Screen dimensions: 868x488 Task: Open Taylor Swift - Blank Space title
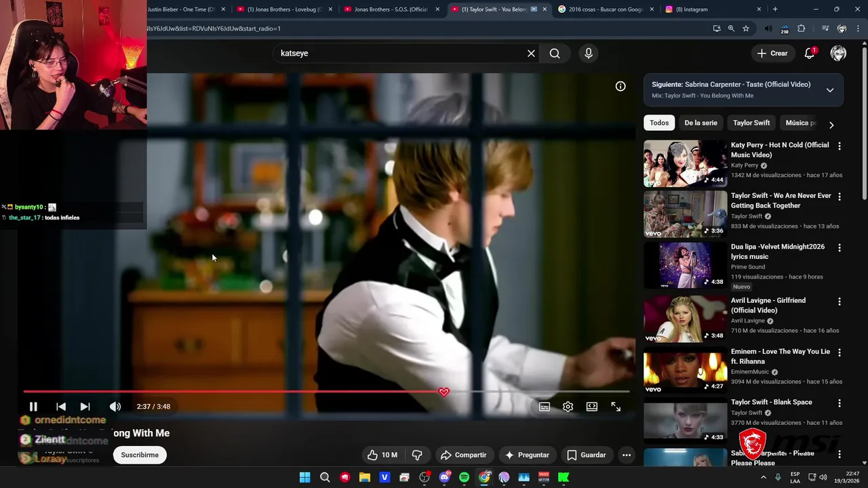pos(772,402)
